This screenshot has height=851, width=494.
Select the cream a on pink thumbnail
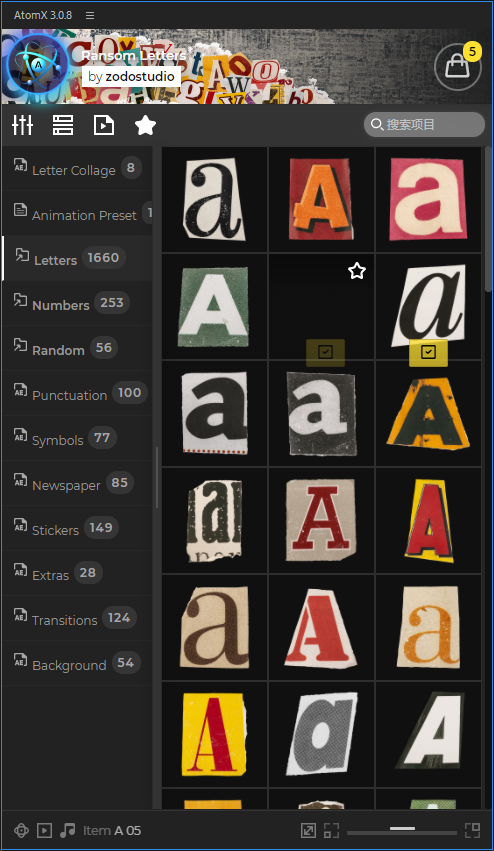[x=428, y=199]
